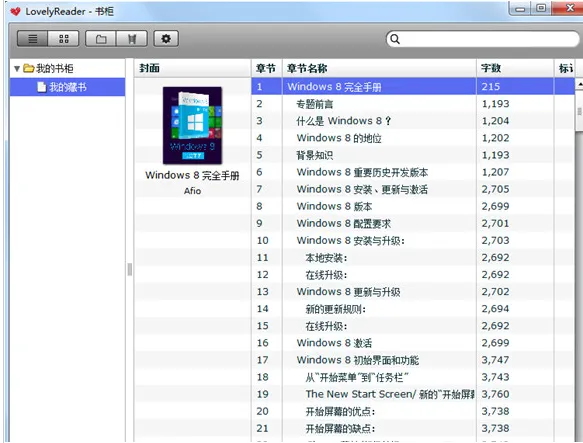
Task: Click the search input field
Action: [483, 39]
